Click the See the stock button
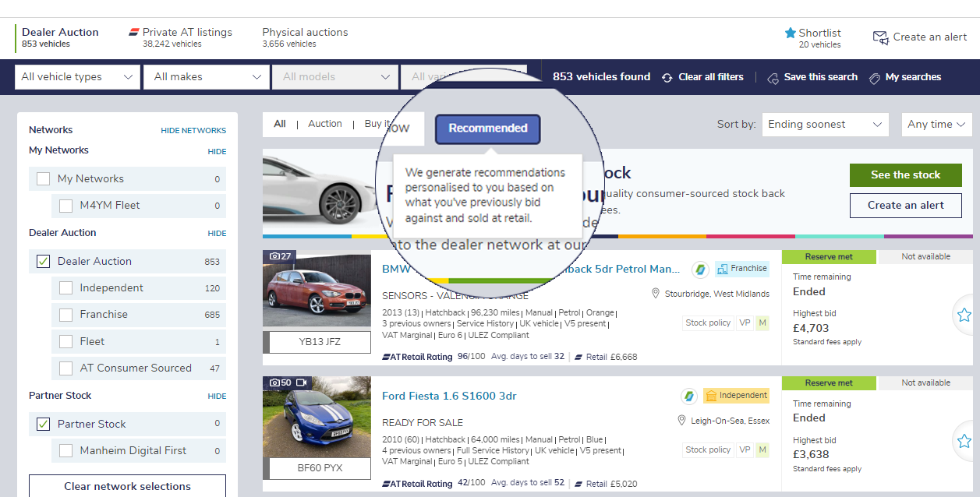 coord(905,175)
